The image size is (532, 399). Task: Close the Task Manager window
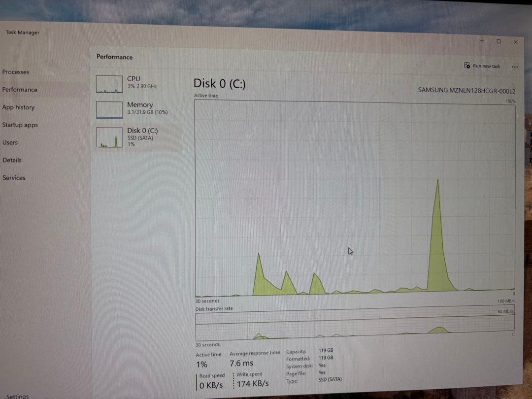pyautogui.click(x=515, y=42)
